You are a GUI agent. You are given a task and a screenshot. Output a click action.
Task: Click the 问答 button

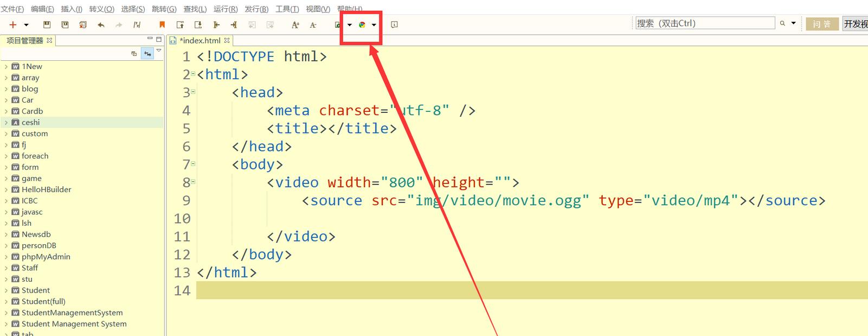[822, 24]
